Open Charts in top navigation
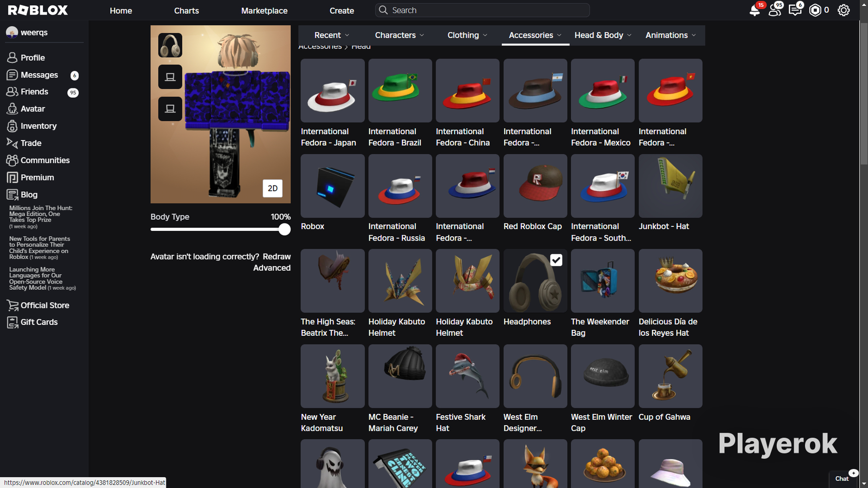Image resolution: width=868 pixels, height=488 pixels. (186, 10)
